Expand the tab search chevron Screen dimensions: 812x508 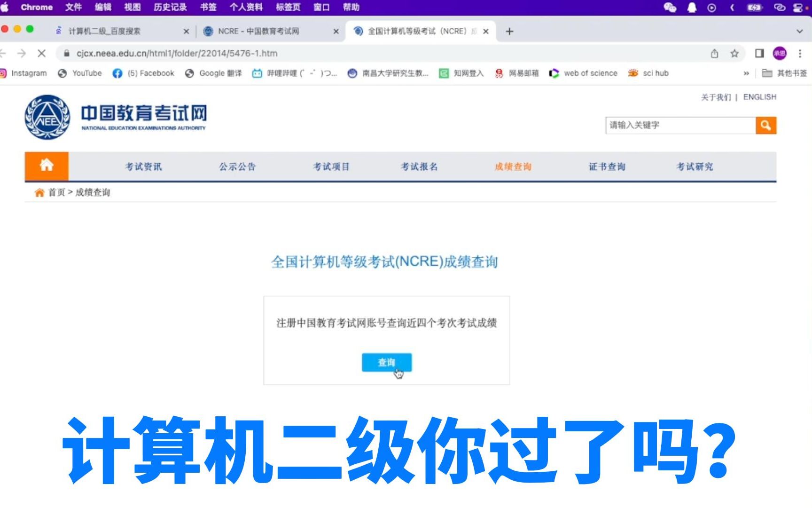click(799, 31)
